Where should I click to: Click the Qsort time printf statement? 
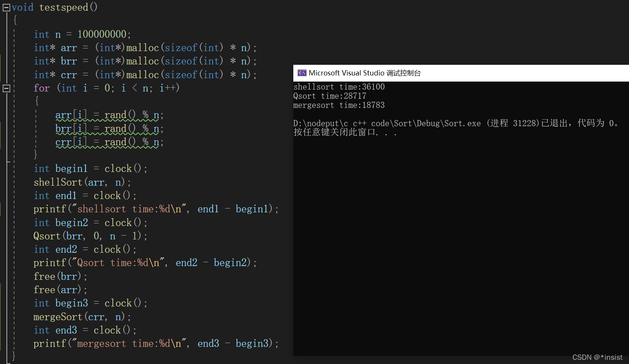click(145, 263)
